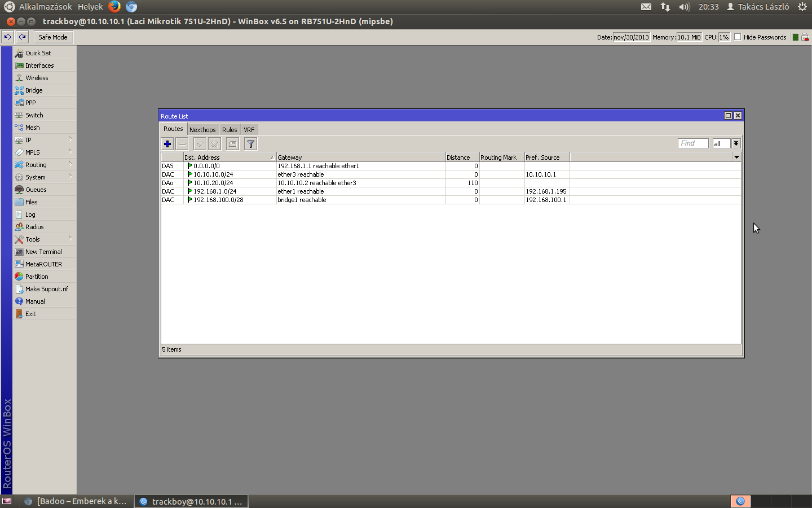Sort by Pref. Source column header

pyautogui.click(x=547, y=157)
